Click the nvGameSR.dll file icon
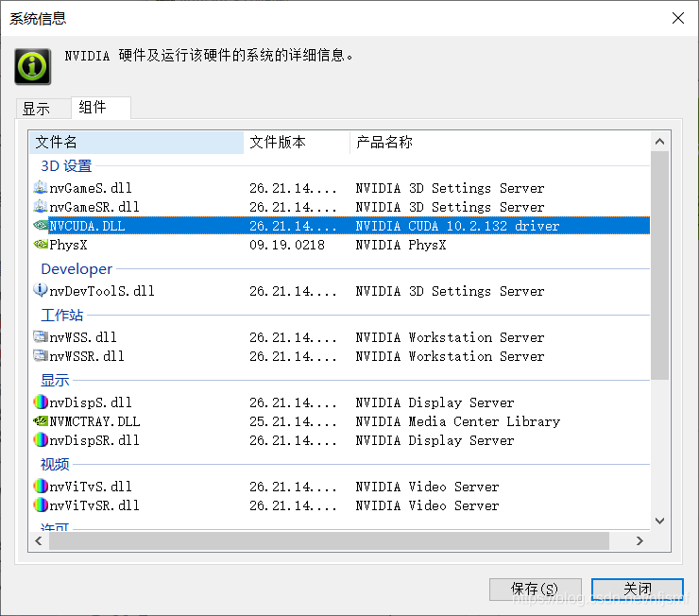 tap(41, 207)
